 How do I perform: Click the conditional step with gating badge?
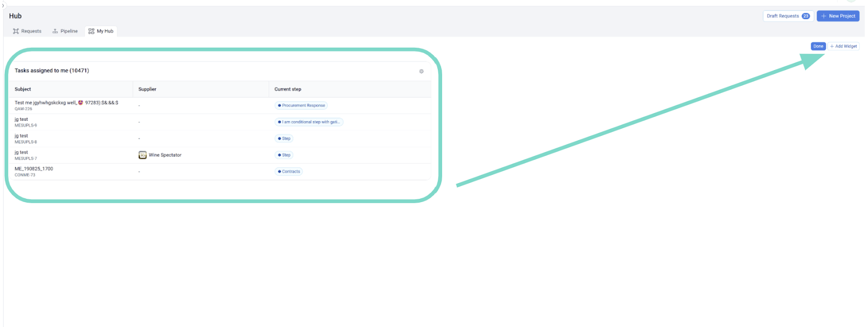coord(309,122)
